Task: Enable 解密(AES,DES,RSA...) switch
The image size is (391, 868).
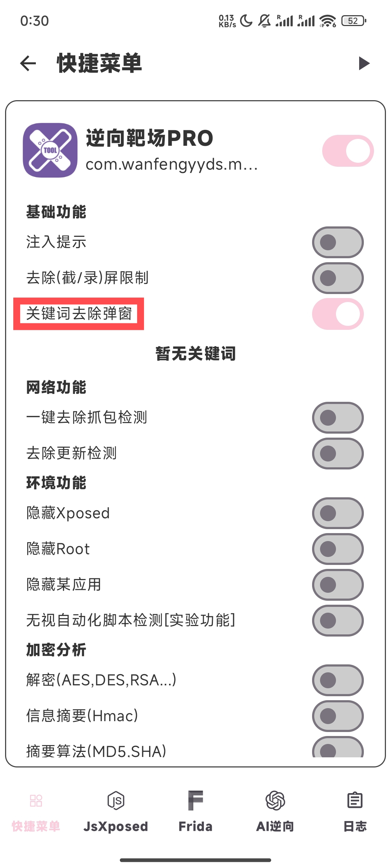Action: (338, 680)
